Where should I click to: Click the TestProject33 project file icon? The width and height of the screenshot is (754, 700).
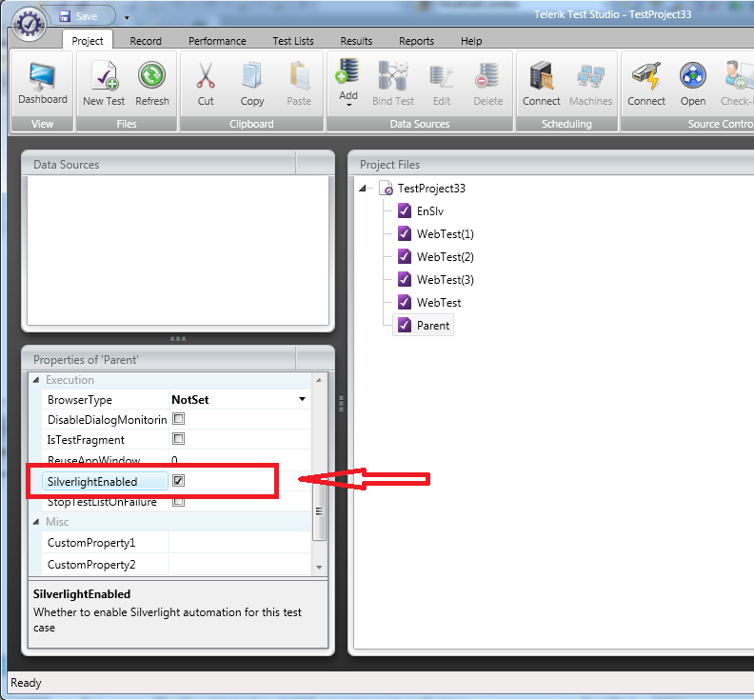click(387, 189)
